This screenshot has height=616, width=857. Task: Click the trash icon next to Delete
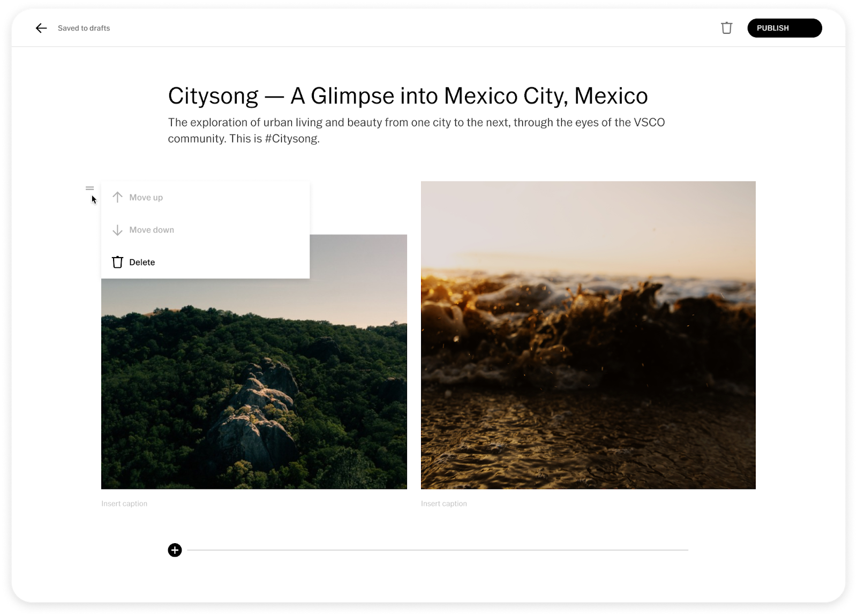(x=117, y=262)
